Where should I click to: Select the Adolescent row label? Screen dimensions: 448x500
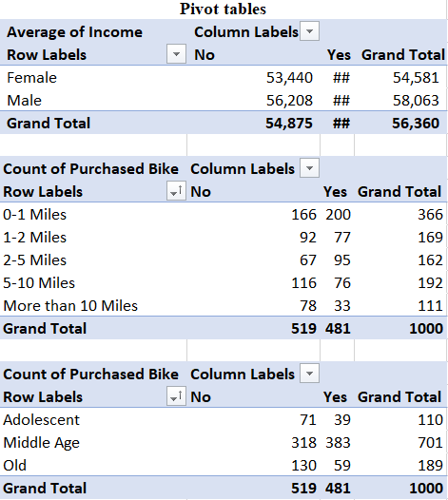coord(42,419)
